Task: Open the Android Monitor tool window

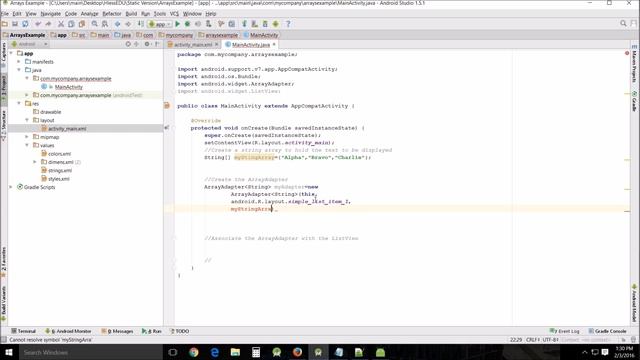Action: pyautogui.click(x=68, y=331)
